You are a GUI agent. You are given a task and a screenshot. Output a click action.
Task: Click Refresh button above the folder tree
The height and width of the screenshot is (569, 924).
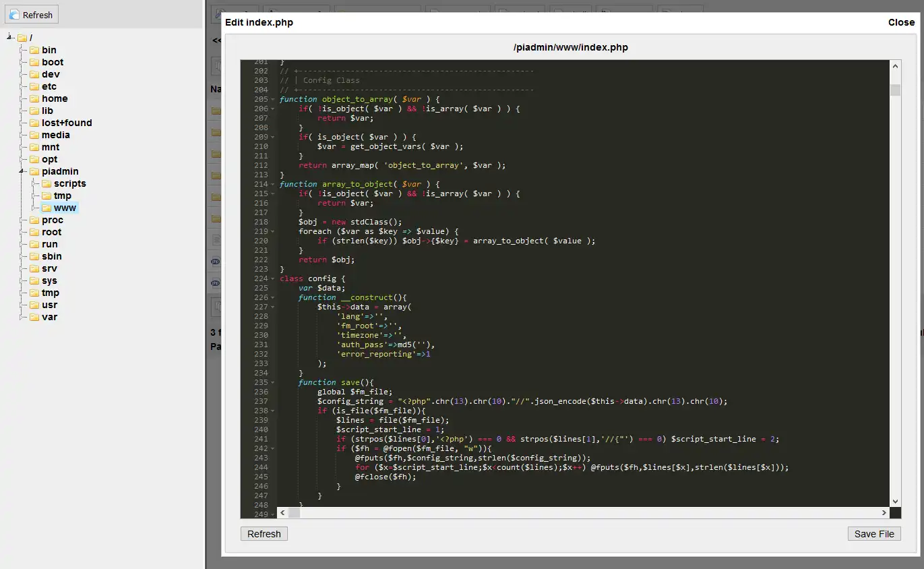click(x=32, y=15)
